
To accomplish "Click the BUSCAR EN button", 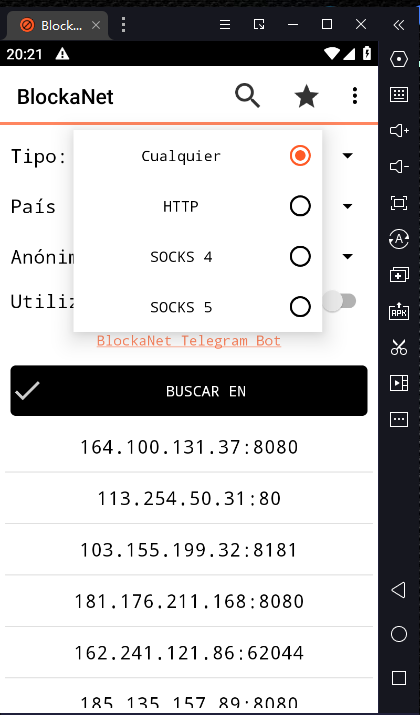I will pos(189,391).
